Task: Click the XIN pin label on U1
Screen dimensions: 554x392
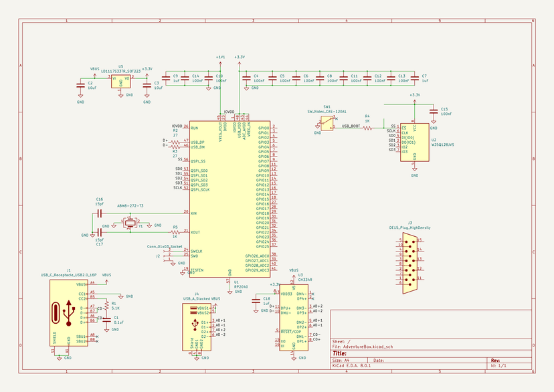Action: (x=193, y=213)
